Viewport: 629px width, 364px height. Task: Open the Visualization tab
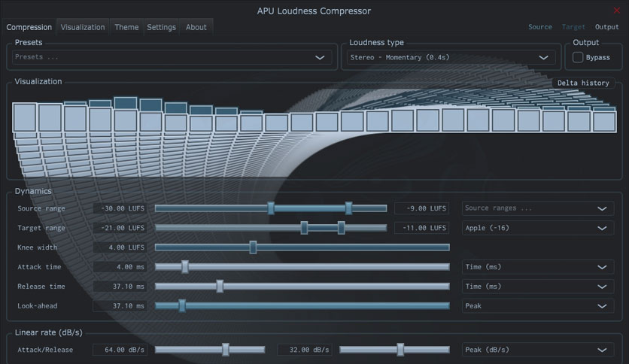coord(83,27)
